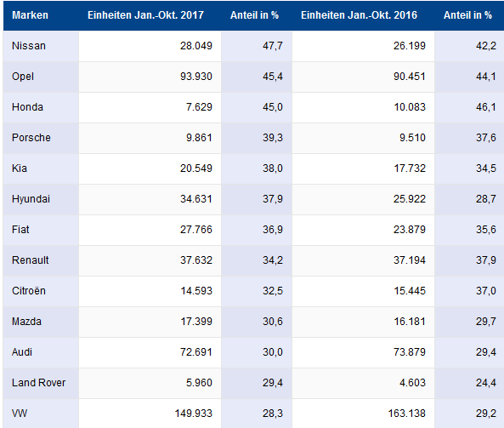Select the Fiat brand cell
Viewport: 504px width, 428px height.
(x=41, y=230)
